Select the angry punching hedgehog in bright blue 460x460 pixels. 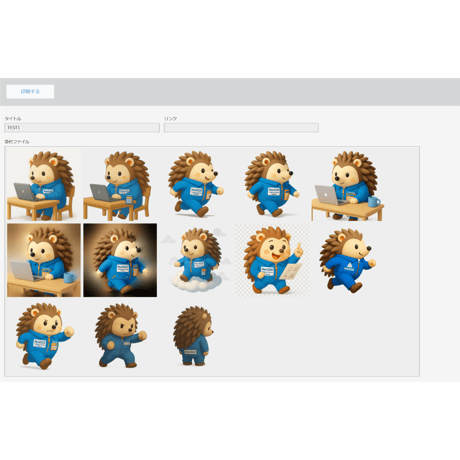point(44,336)
